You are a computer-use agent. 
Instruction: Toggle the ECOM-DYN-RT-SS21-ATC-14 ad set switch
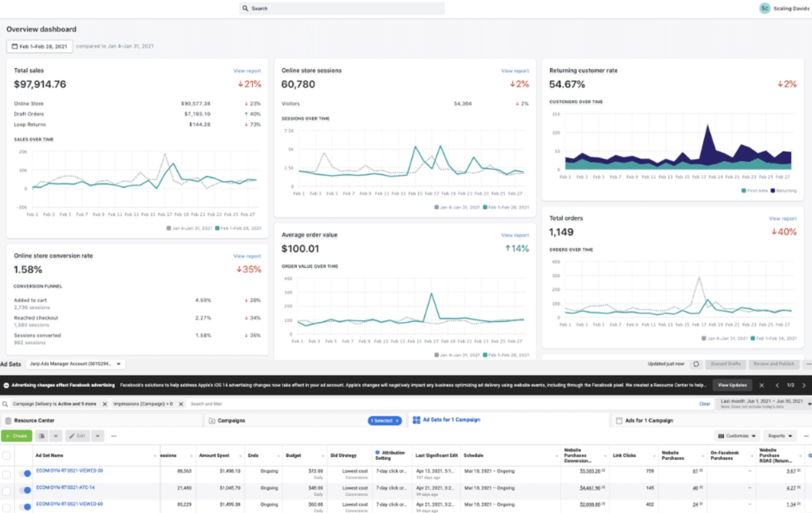pyautogui.click(x=25, y=490)
